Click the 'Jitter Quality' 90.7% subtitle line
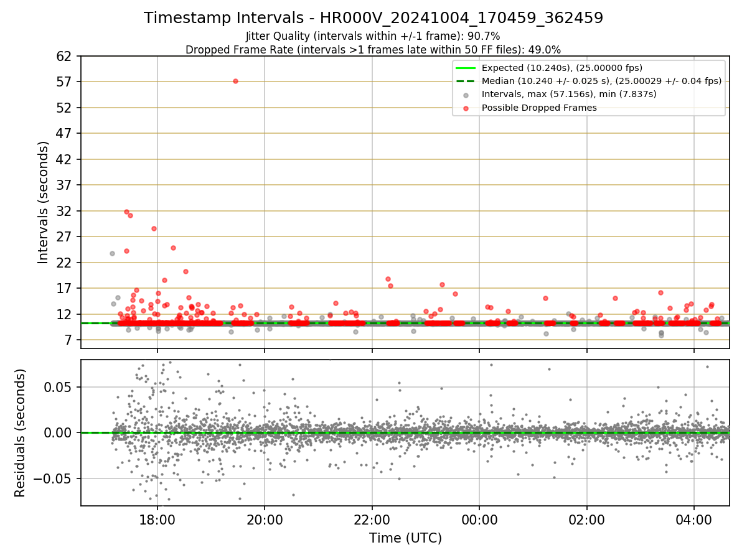 [x=373, y=36]
